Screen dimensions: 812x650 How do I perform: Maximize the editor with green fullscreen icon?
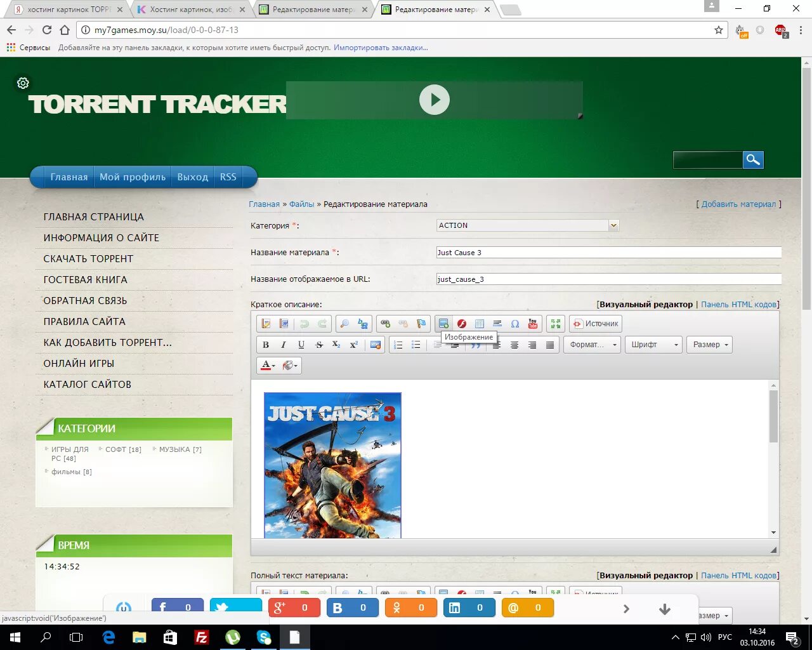556,324
